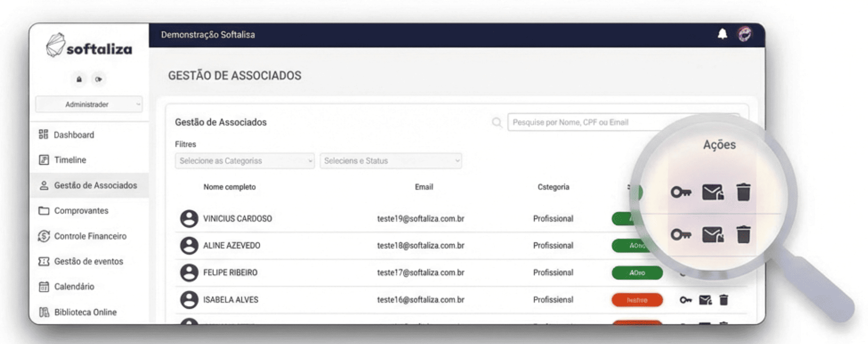Click the Nome, CPF ou Email search field
This screenshot has height=344, width=868.
point(595,123)
